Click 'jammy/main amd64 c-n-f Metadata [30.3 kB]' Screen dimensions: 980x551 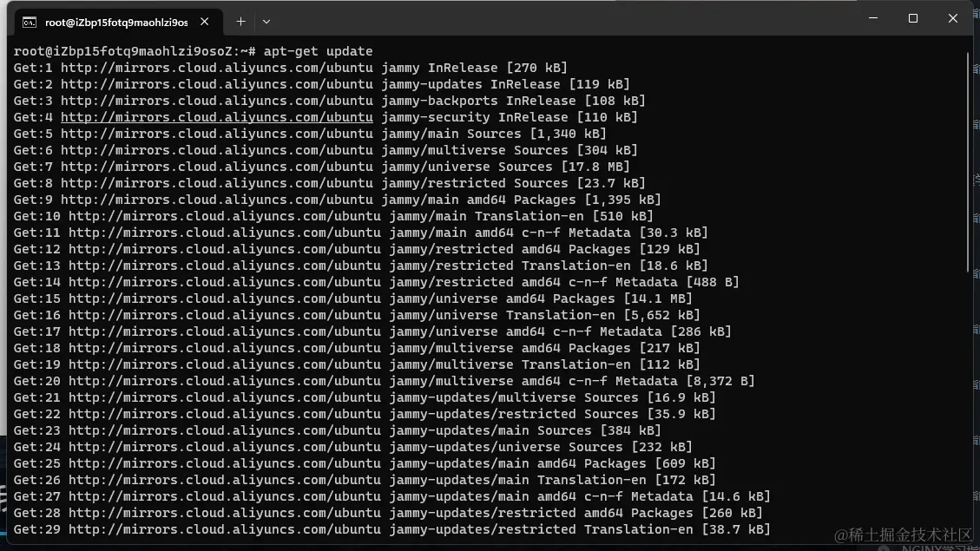548,233
